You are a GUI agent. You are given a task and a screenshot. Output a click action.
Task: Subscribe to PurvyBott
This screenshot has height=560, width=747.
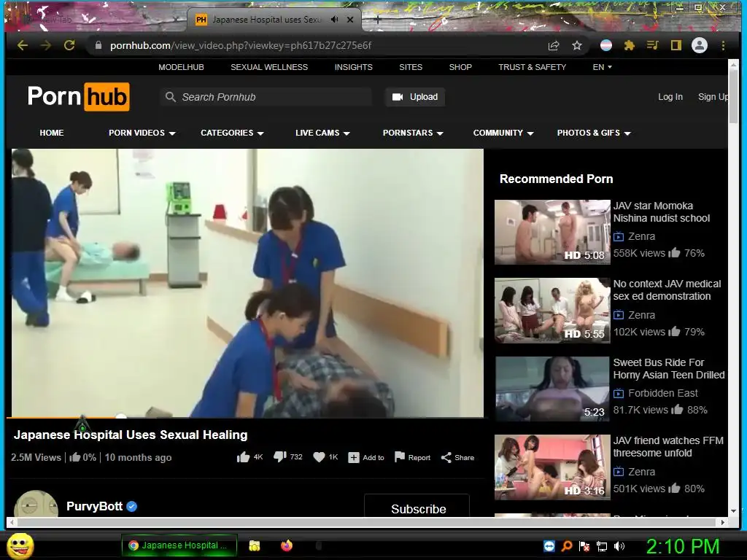click(x=417, y=506)
